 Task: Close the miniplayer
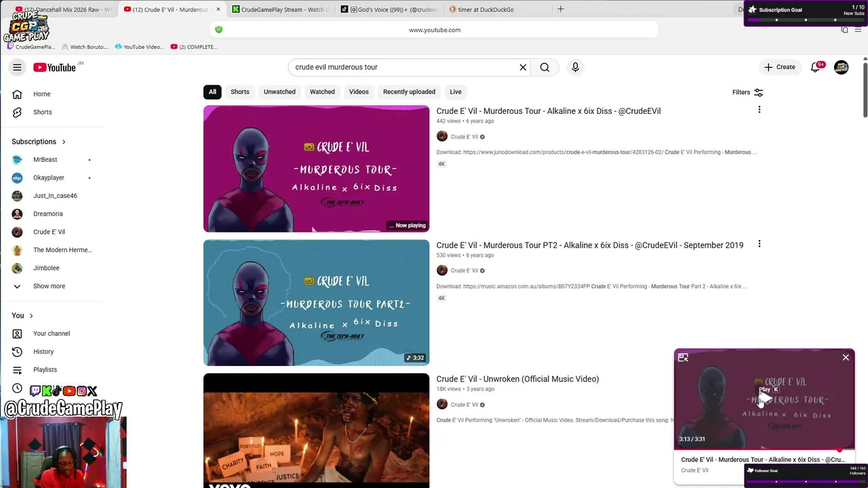(846, 357)
